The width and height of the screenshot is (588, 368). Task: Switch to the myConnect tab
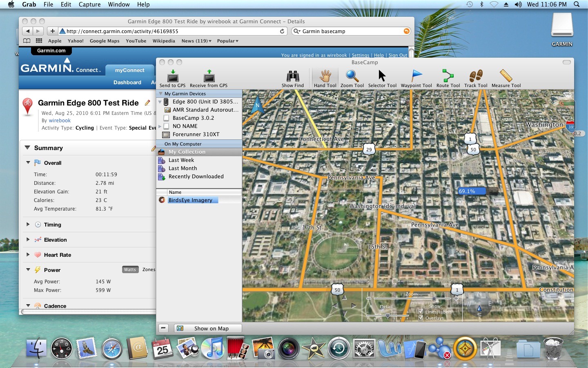129,70
